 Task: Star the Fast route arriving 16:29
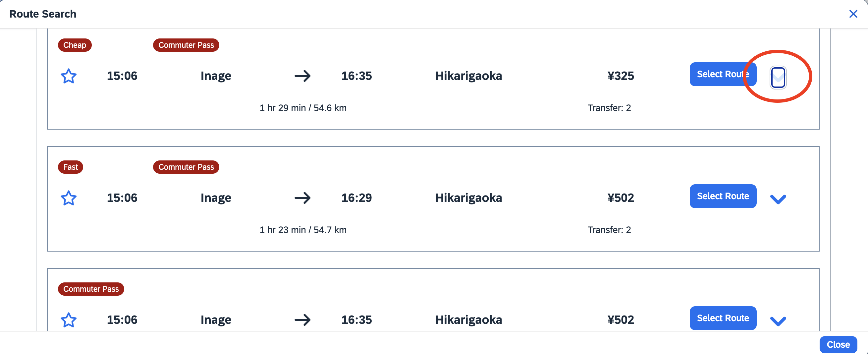(68, 198)
